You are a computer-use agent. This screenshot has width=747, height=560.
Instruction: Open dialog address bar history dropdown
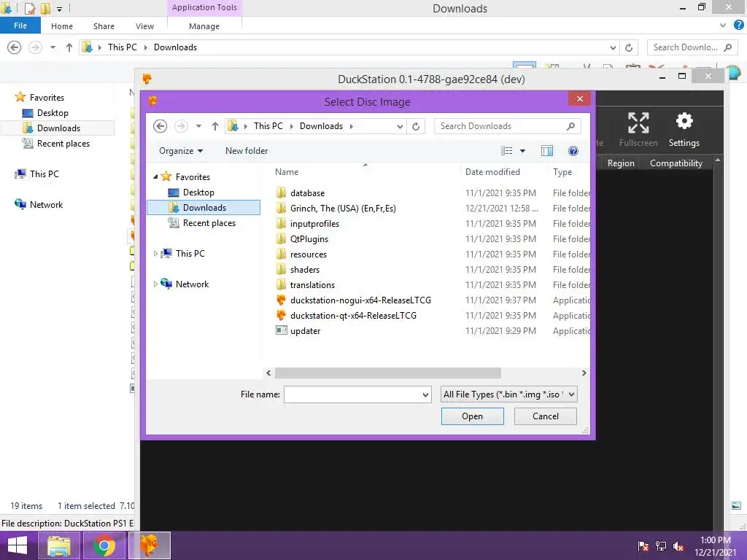point(400,127)
